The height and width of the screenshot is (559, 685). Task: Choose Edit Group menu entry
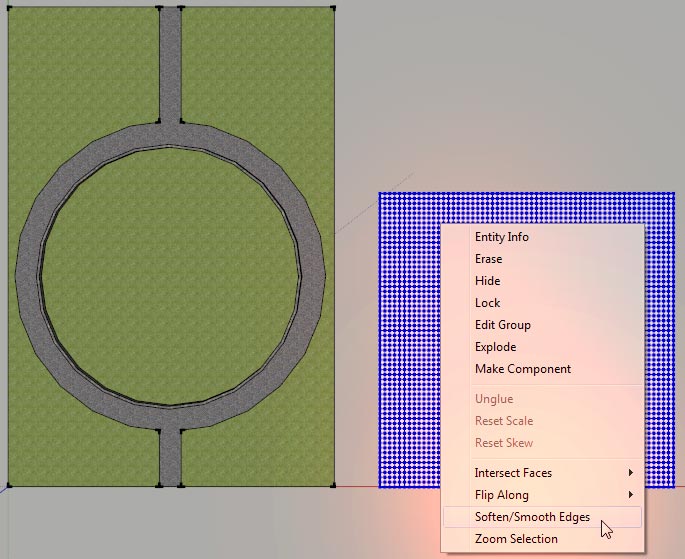coord(503,324)
